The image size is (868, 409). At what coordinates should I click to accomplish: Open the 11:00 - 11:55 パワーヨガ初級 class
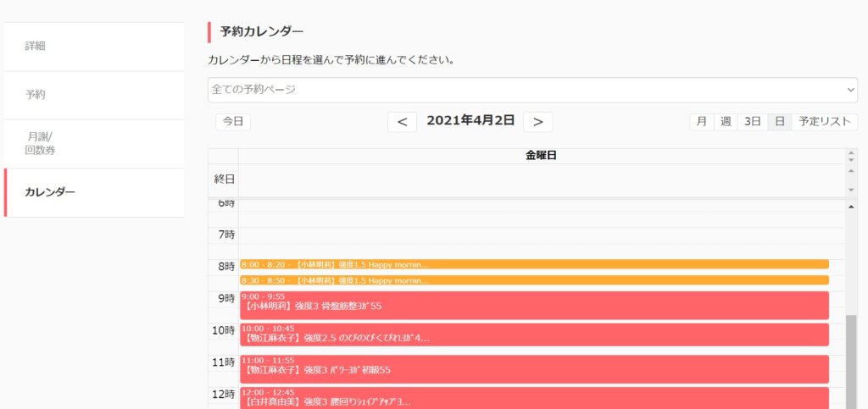click(534, 369)
